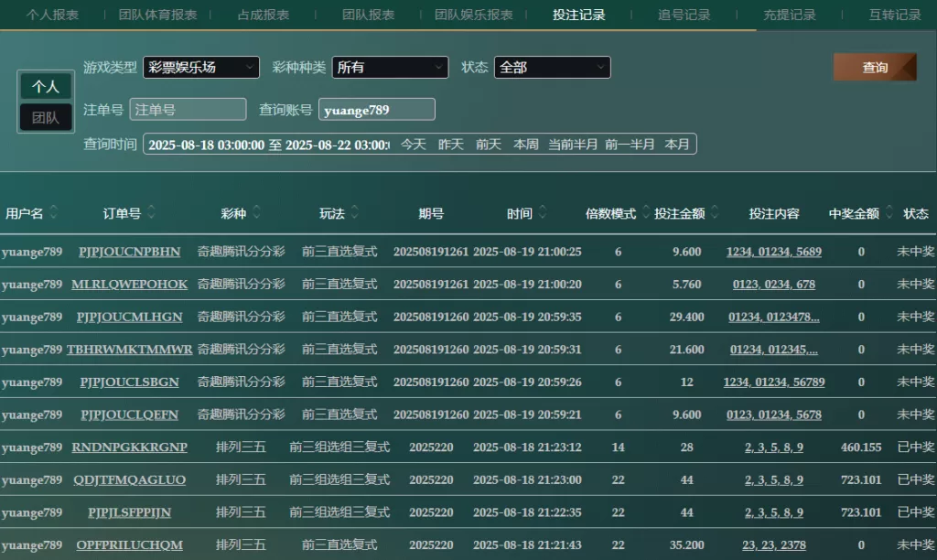The width and height of the screenshot is (937, 560).
Task: Open 状态 dropdown showing 全部
Action: 552,68
